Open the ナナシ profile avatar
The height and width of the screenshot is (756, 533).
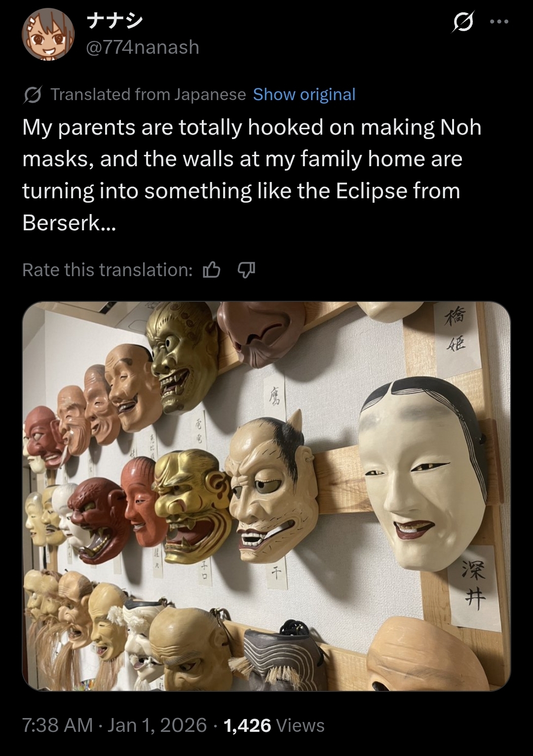click(47, 36)
